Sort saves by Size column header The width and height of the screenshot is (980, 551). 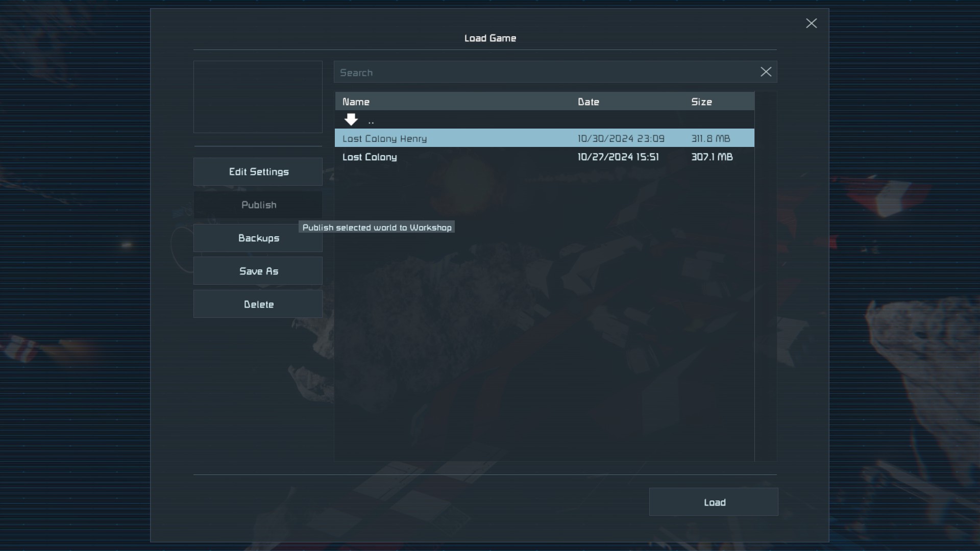click(701, 102)
